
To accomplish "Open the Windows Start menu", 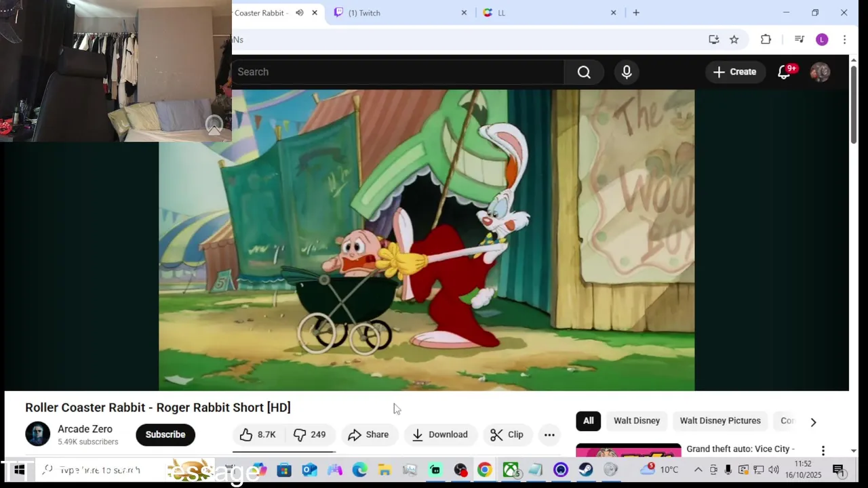I will [19, 470].
